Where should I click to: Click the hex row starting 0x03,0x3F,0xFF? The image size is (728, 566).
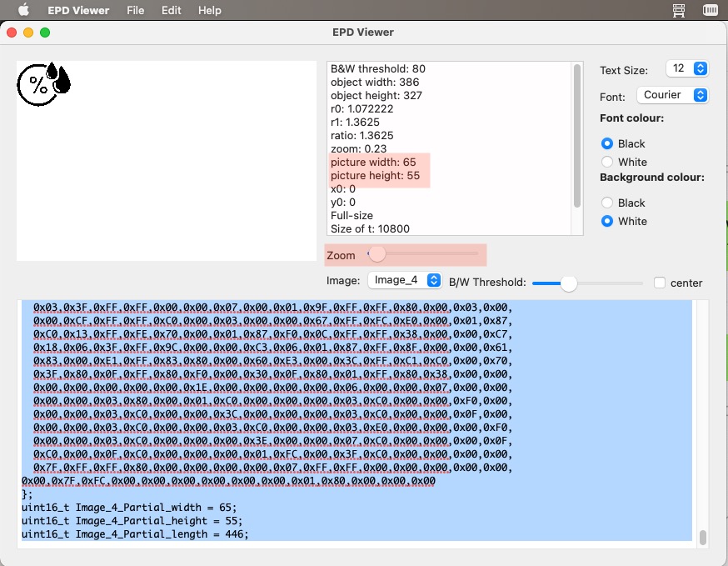point(272,307)
